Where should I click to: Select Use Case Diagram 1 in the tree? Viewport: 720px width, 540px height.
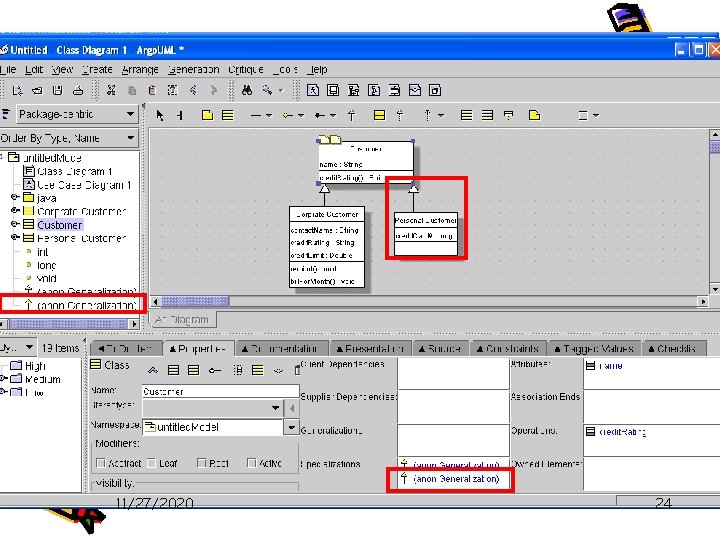click(x=84, y=185)
